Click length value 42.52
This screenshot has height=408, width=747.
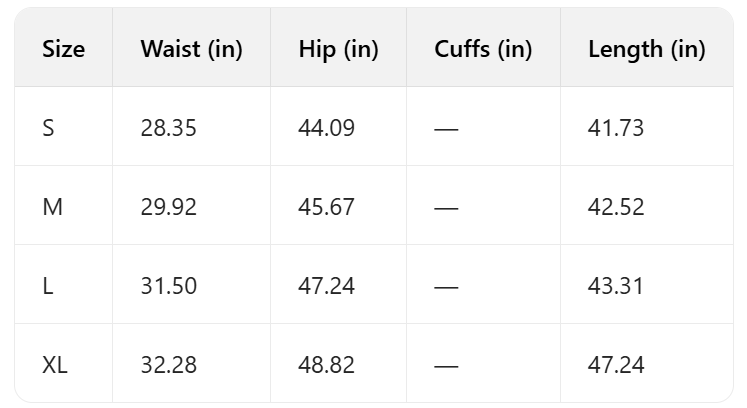616,207
